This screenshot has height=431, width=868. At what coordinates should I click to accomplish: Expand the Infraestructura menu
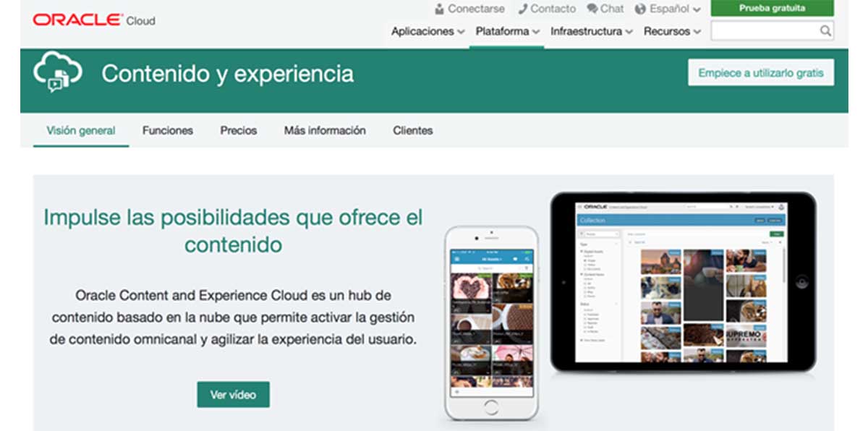[592, 31]
